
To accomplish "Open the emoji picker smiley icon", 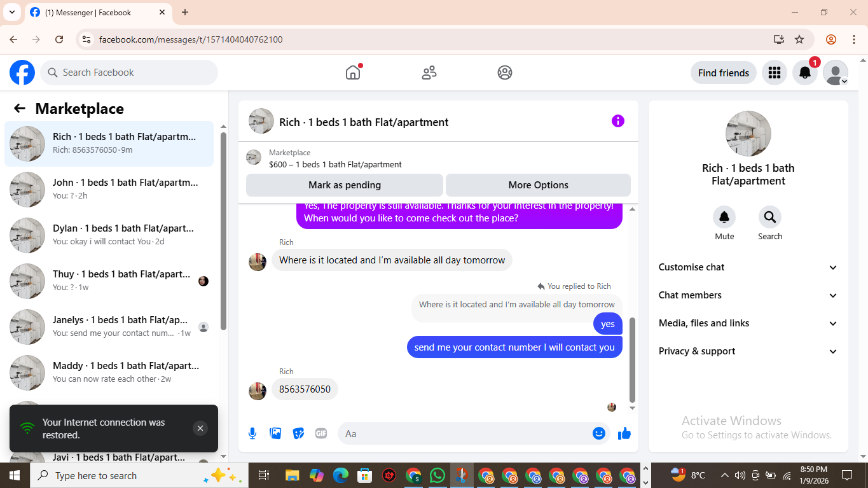I will pos(599,433).
